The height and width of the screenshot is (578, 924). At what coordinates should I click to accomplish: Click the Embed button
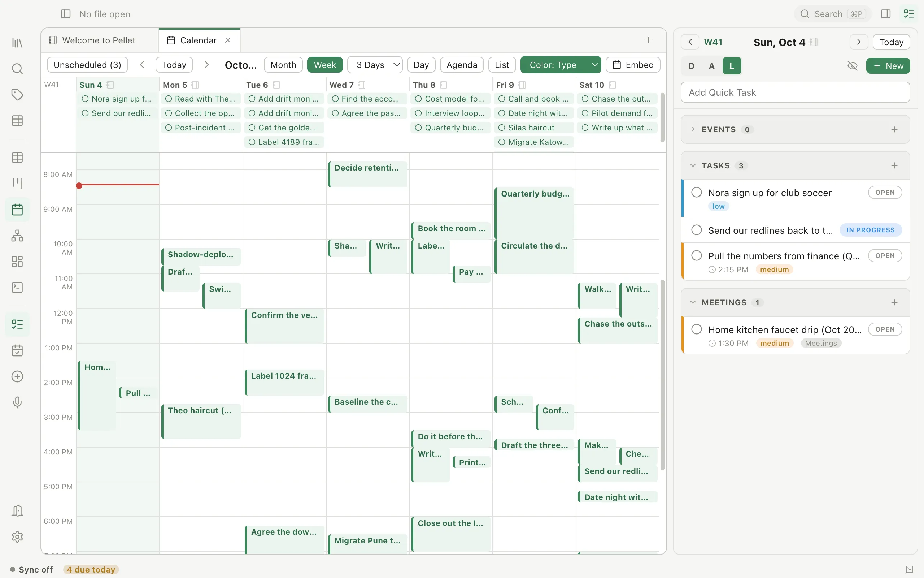coord(633,65)
